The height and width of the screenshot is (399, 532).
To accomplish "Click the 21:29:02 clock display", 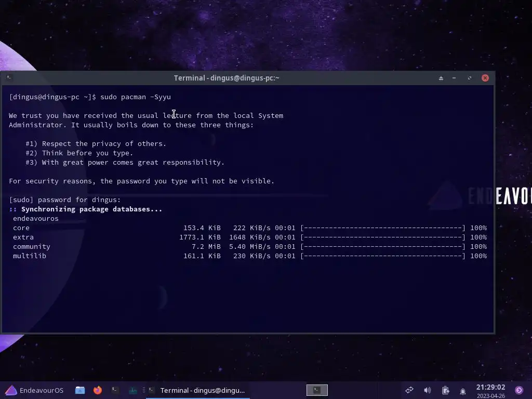I will (x=490, y=387).
